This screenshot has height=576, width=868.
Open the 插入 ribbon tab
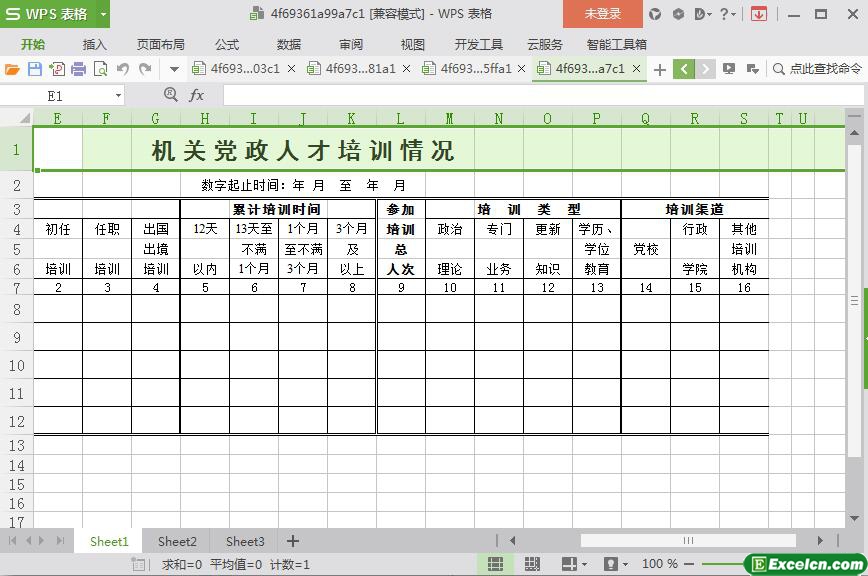point(95,44)
